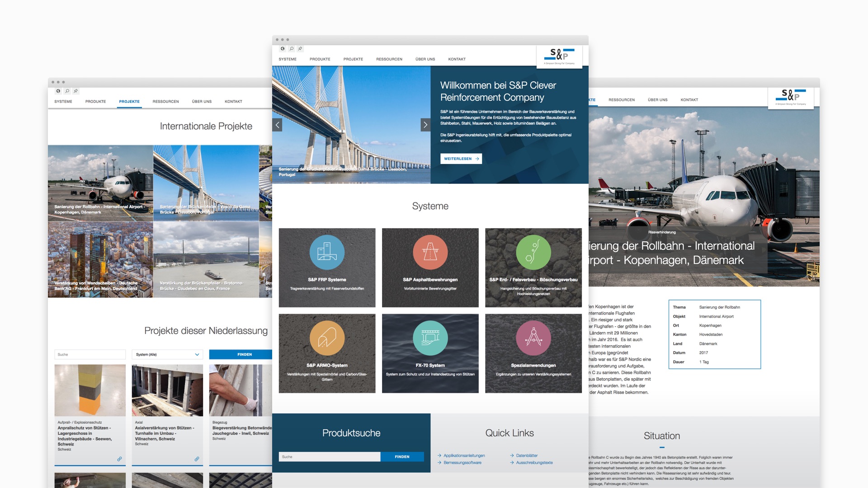Select RESSOURCEN menu in center window
The height and width of the screenshot is (488, 868).
[389, 59]
